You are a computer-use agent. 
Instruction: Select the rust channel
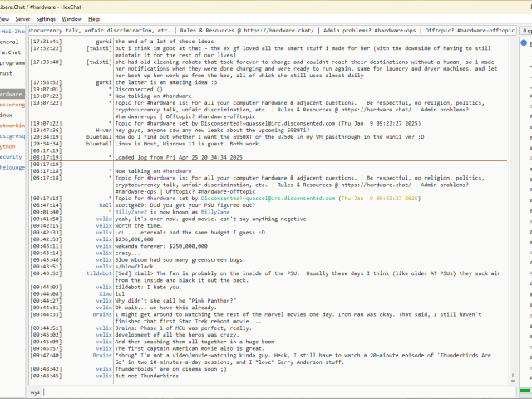(x=7, y=72)
